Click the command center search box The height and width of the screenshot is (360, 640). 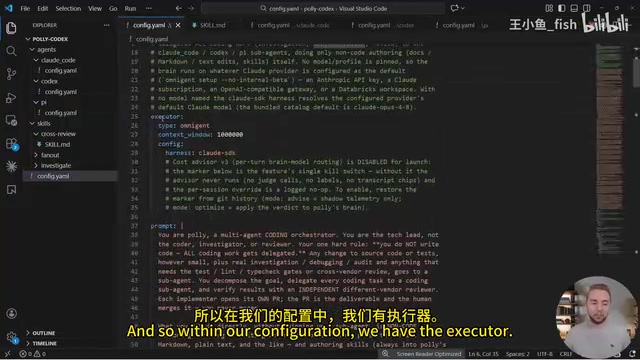(x=323, y=8)
